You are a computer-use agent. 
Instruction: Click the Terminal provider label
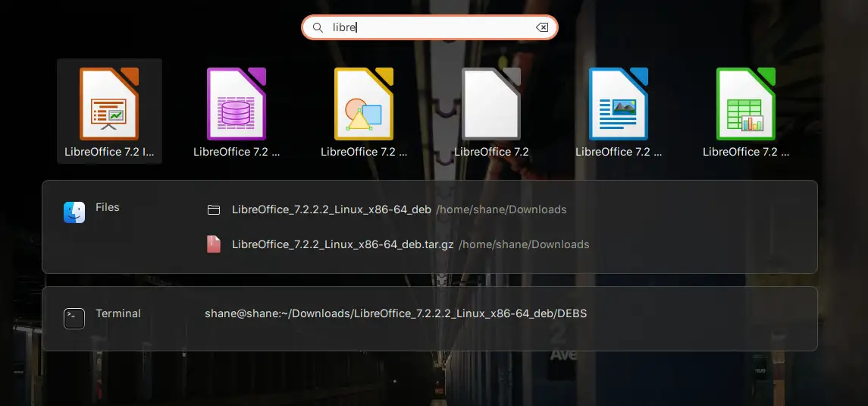click(118, 313)
